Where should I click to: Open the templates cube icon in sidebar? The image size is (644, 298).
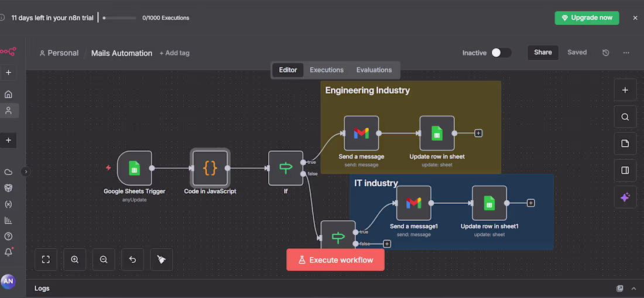tap(8, 187)
